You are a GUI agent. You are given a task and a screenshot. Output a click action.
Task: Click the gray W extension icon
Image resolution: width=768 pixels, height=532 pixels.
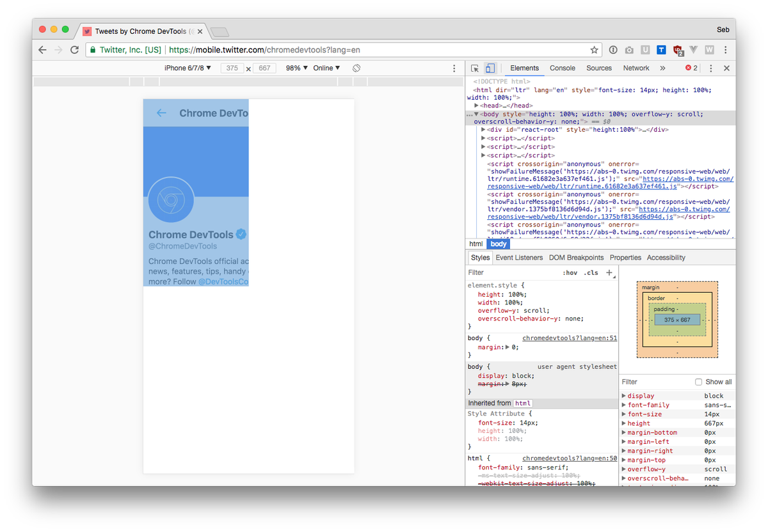(709, 50)
